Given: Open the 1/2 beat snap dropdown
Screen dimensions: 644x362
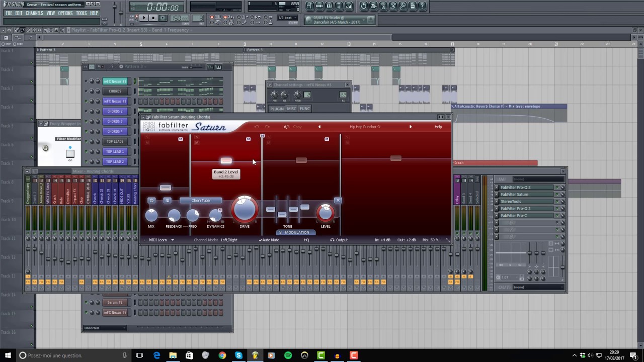Looking at the screenshot, I should [x=287, y=18].
